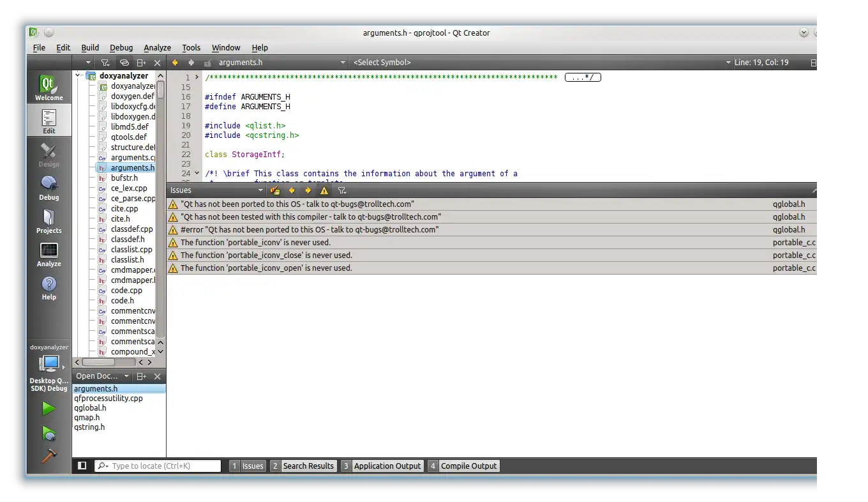The image size is (868, 502).
Task: Switch to Debug mode in sidebar
Action: [49, 187]
